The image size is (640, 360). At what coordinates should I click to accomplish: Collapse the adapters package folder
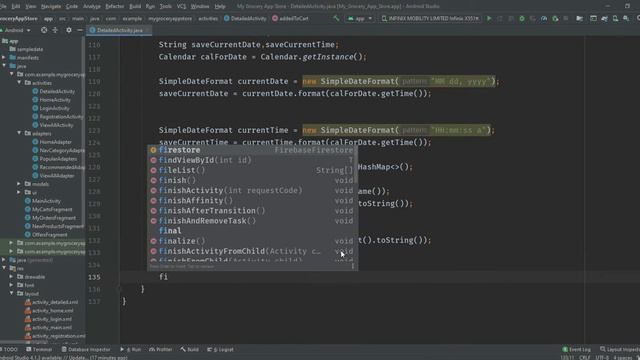pos(19,133)
